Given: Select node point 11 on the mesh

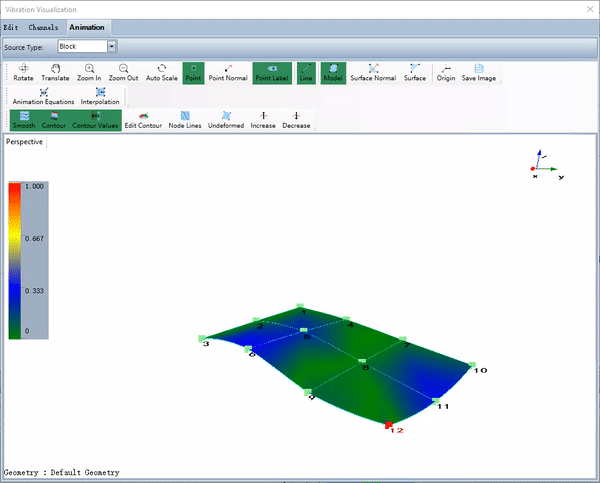Looking at the screenshot, I should tap(436, 401).
